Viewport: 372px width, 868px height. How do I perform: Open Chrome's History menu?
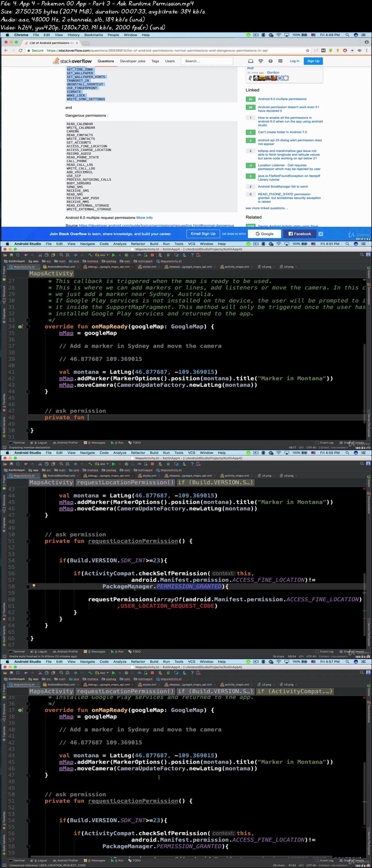(x=73, y=35)
